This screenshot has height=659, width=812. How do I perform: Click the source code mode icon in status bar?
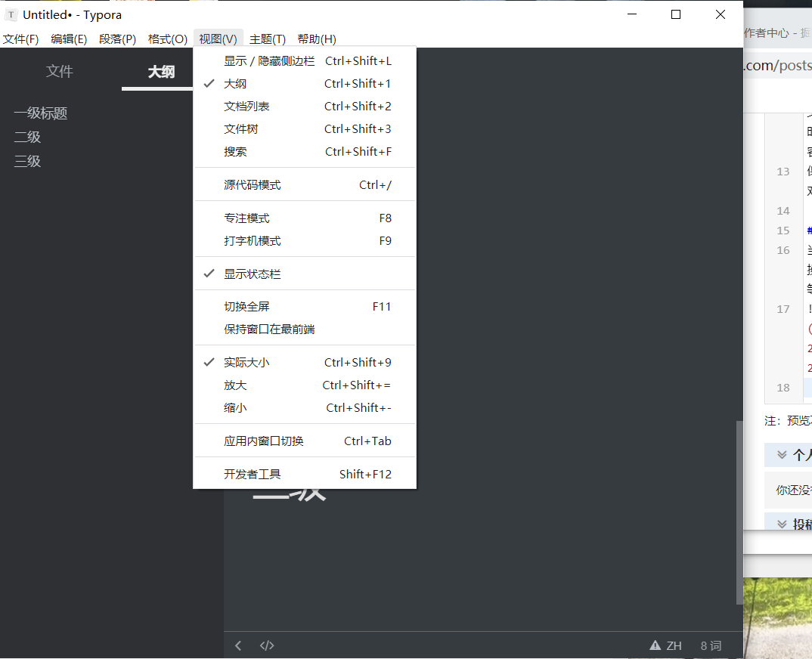[x=266, y=645]
